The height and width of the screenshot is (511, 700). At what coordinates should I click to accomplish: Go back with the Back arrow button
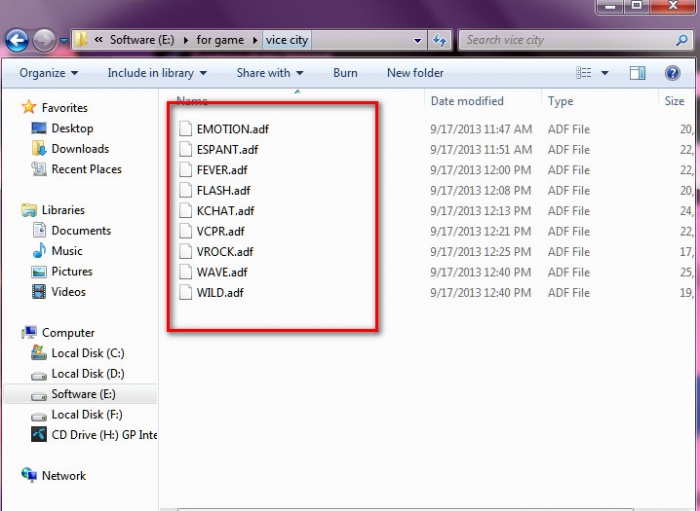point(17,41)
